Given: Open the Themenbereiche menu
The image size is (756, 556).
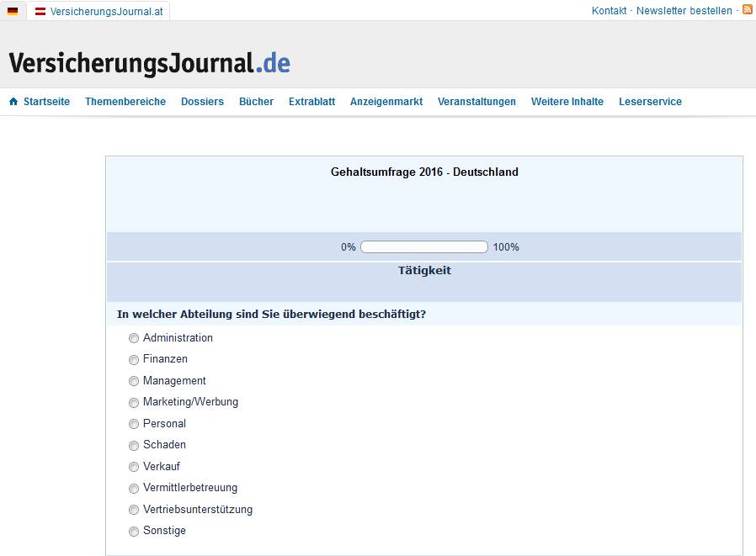Looking at the screenshot, I should click(x=125, y=102).
